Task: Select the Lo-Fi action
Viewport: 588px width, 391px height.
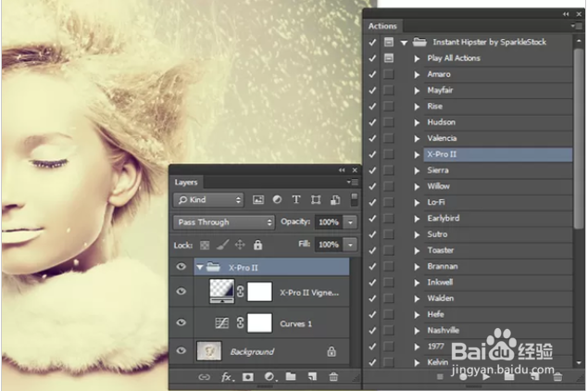Action: coord(497,202)
